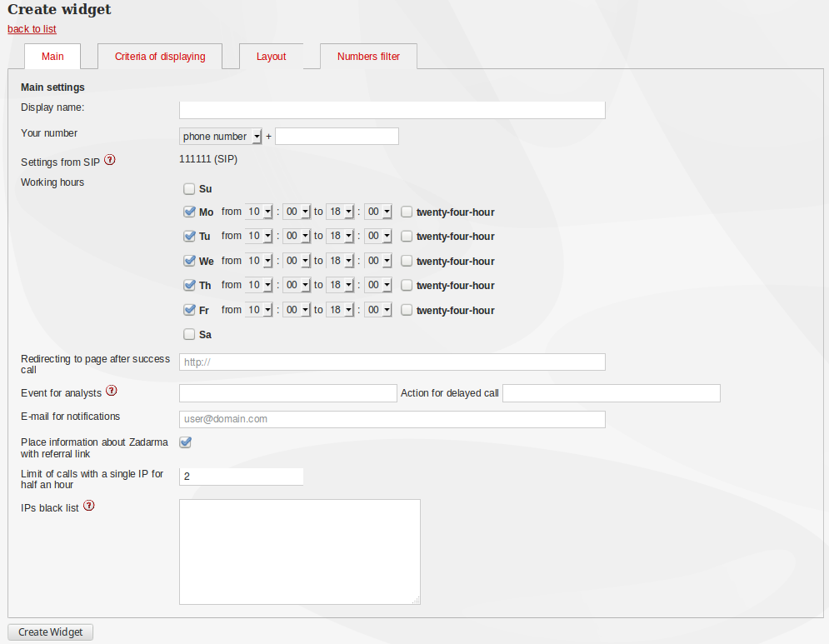The height and width of the screenshot is (644, 829).
Task: Open Friday's end hour dropdown
Action: [x=340, y=310]
